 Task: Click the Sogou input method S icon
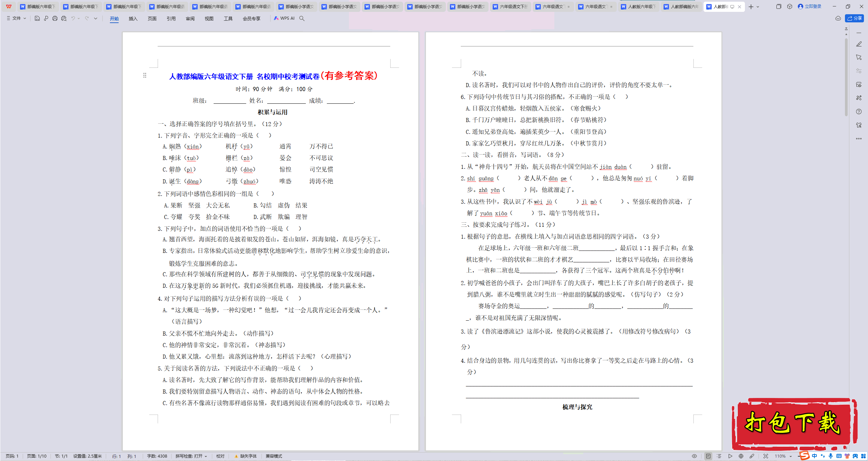tap(804, 456)
